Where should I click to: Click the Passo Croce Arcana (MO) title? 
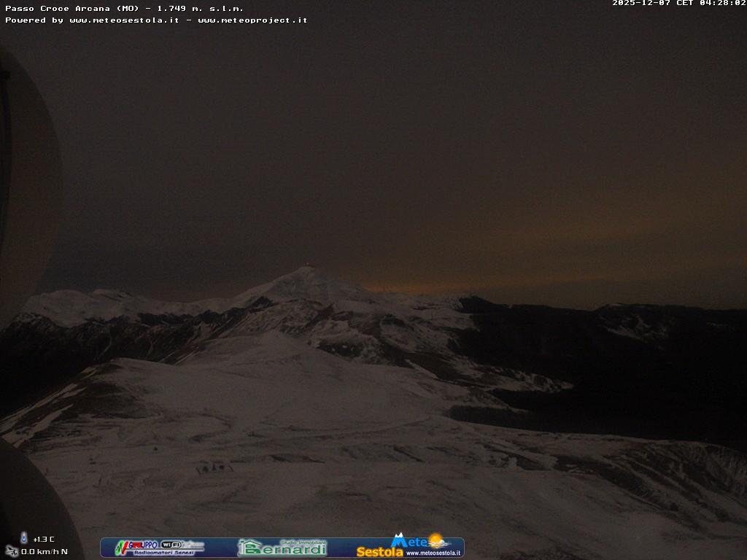point(72,9)
